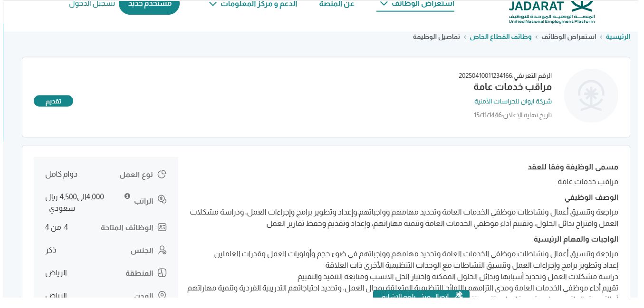Viewport: 644px width, 308px height.
Task: Select الجنس label
Action: click(142, 250)
